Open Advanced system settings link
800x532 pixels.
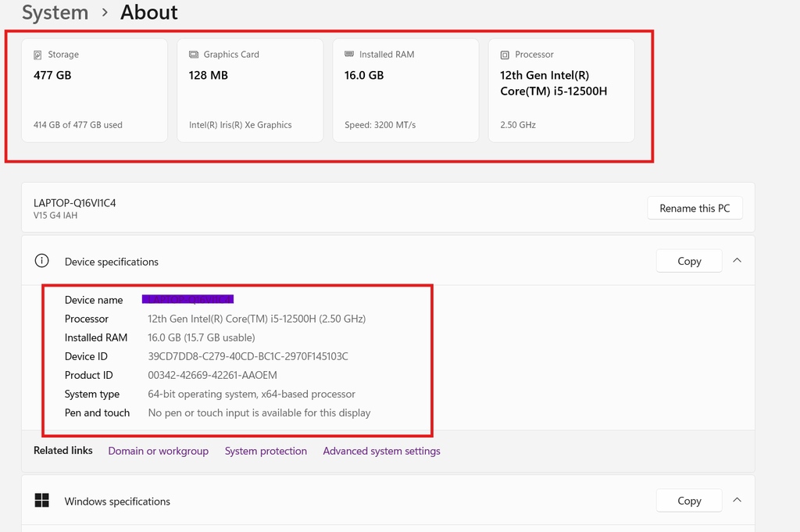381,451
